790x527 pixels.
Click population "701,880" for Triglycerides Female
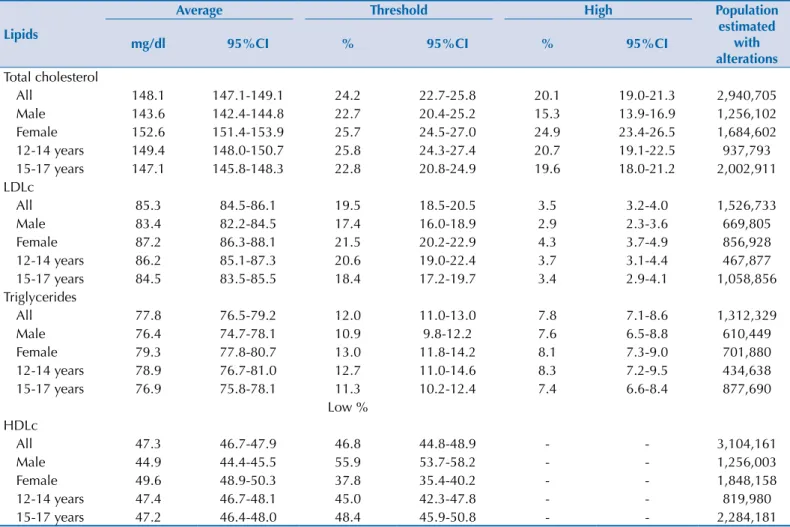pos(747,352)
